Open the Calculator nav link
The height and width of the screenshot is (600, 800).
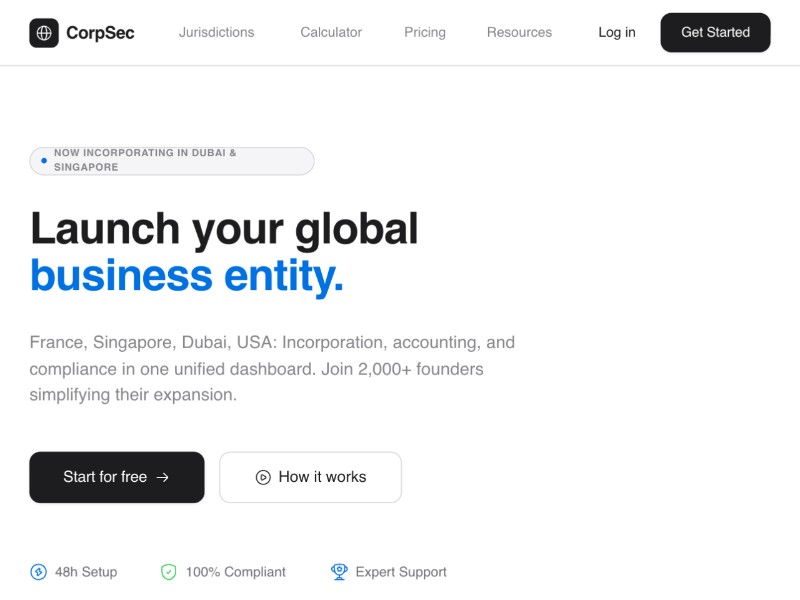click(x=331, y=32)
